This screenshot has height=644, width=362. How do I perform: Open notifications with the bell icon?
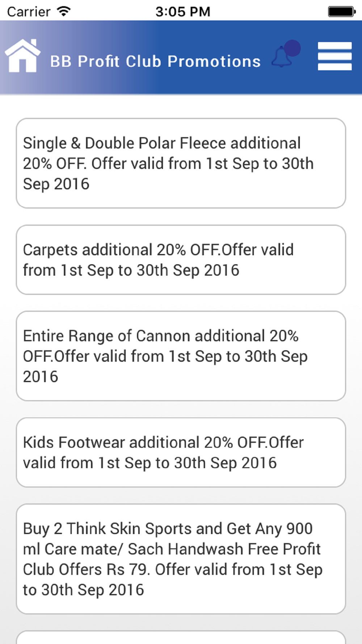click(282, 58)
